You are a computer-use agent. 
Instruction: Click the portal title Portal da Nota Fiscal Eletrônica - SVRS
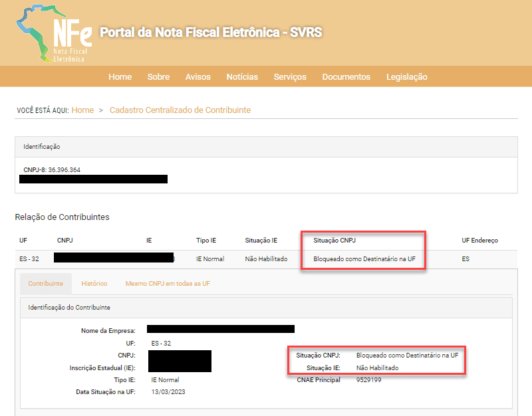pos(211,33)
